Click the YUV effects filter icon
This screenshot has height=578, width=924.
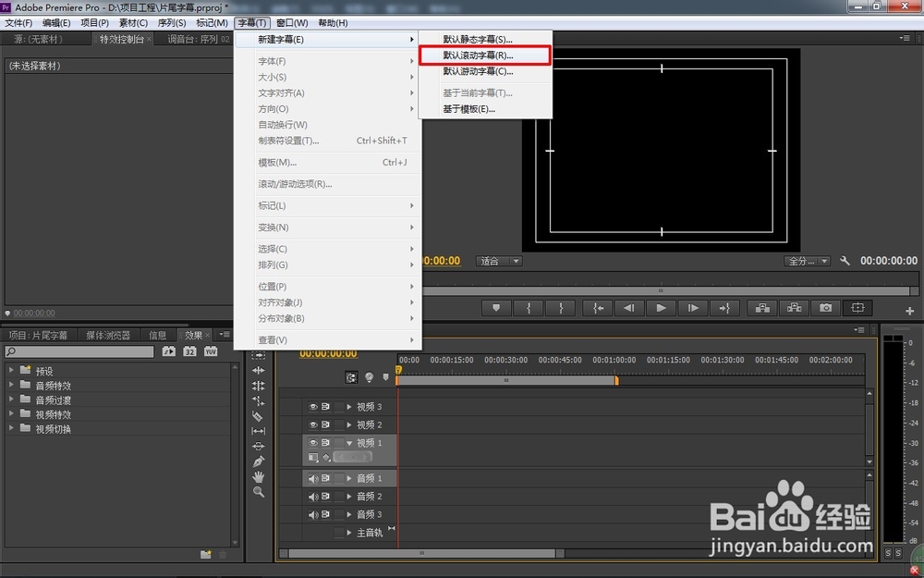coord(211,351)
